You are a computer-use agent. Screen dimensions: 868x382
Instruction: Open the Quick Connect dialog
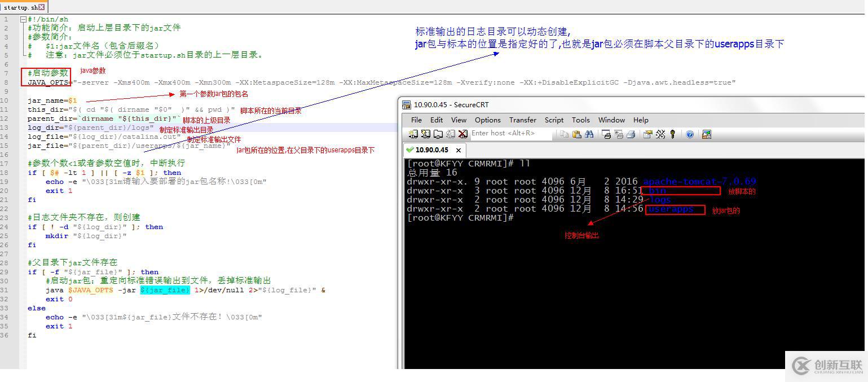(x=425, y=134)
